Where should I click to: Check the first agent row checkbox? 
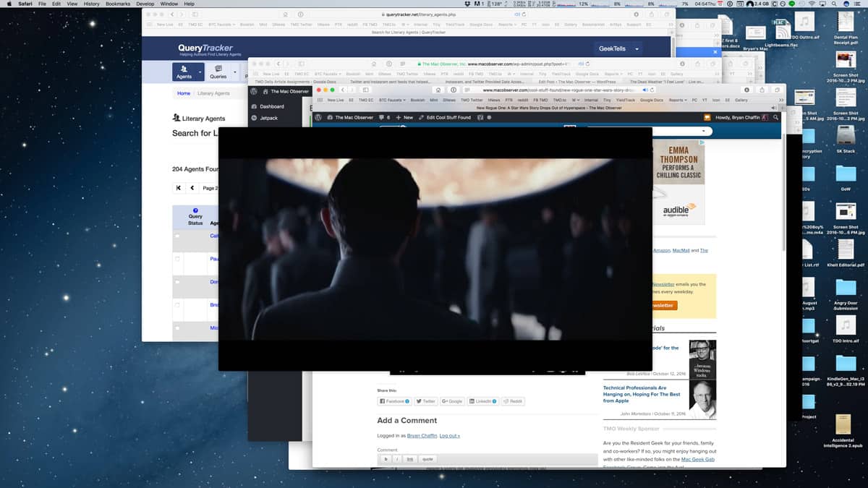point(177,236)
